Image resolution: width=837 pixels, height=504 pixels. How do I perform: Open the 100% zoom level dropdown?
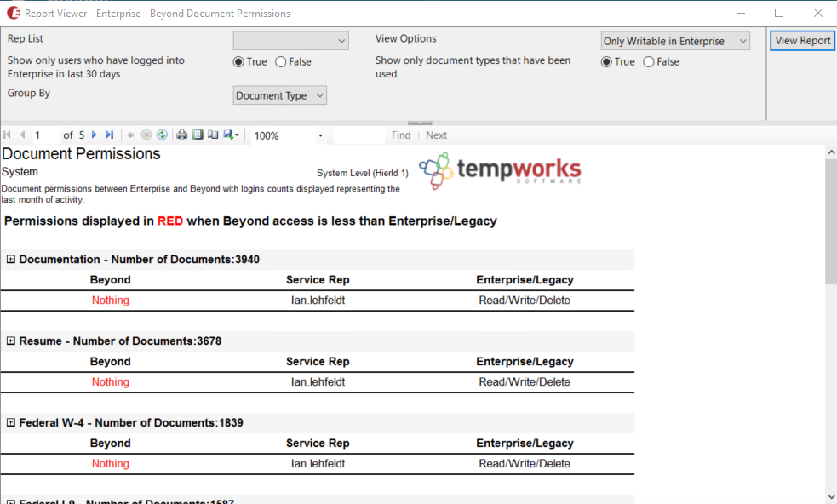click(x=320, y=135)
